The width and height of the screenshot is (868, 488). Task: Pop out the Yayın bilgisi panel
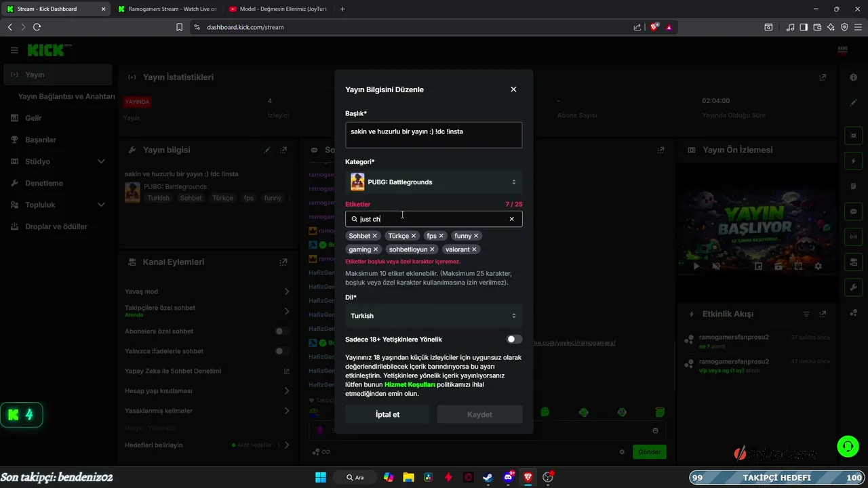(283, 150)
